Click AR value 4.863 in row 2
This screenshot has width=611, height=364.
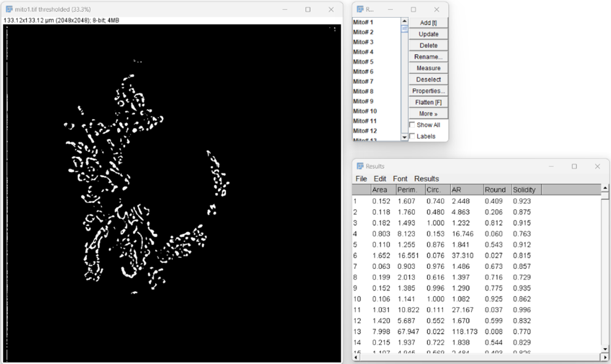click(460, 212)
